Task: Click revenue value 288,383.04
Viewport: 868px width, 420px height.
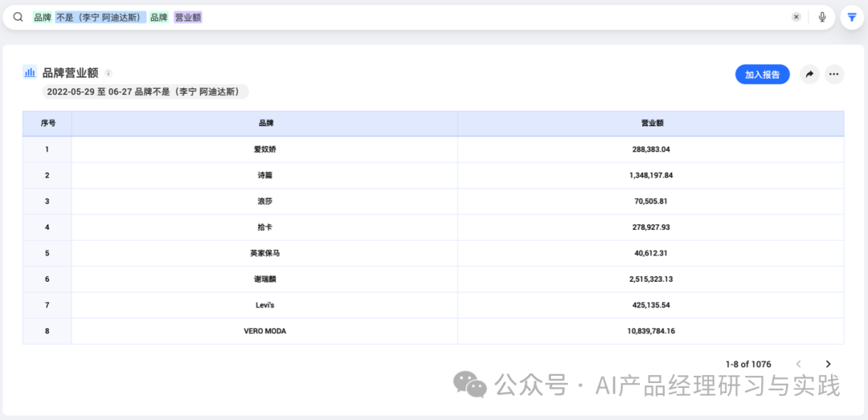Action: (x=652, y=149)
